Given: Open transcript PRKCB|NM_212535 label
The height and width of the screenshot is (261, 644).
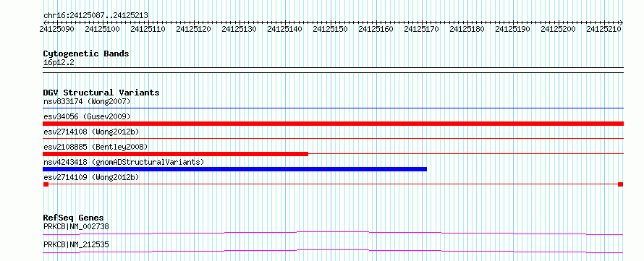Looking at the screenshot, I should pyautogui.click(x=76, y=244).
